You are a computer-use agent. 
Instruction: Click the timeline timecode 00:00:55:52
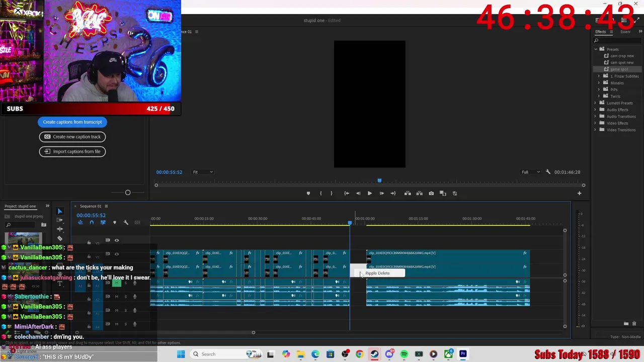[x=91, y=215]
